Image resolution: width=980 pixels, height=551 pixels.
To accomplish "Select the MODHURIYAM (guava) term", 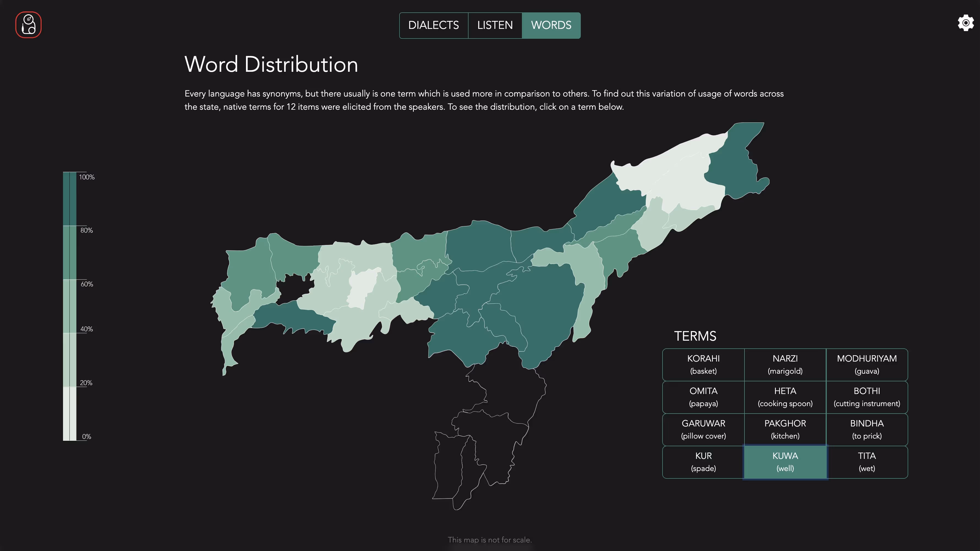I will click(867, 364).
